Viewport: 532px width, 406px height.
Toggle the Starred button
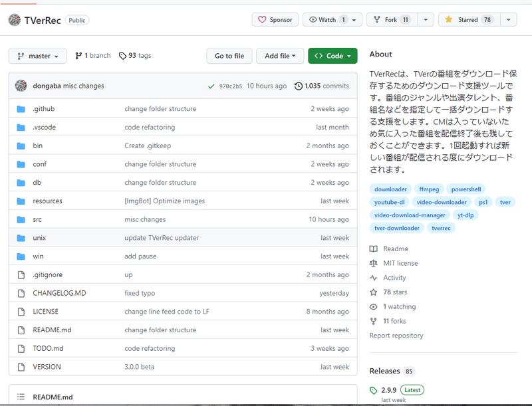tap(469, 20)
